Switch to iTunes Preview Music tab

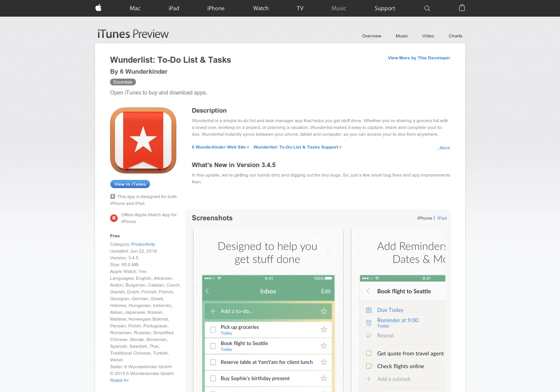(x=402, y=36)
